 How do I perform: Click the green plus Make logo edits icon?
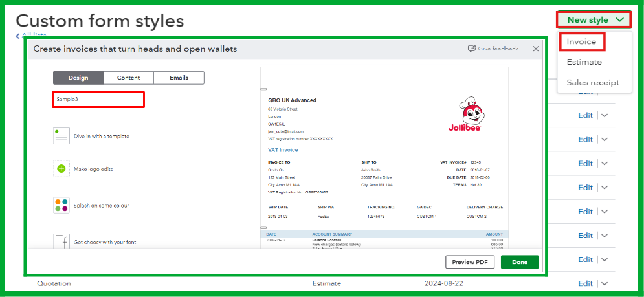coord(61,168)
